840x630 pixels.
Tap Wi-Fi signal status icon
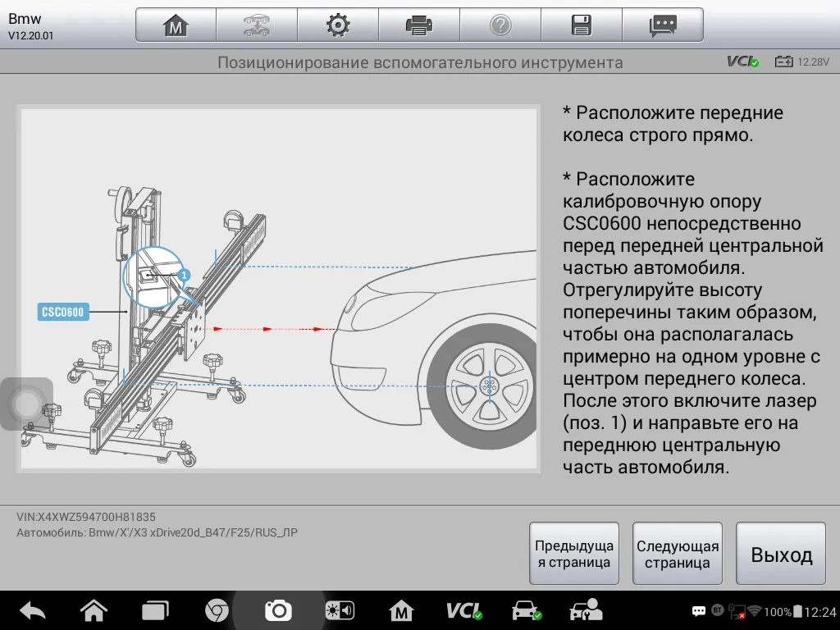(x=755, y=610)
